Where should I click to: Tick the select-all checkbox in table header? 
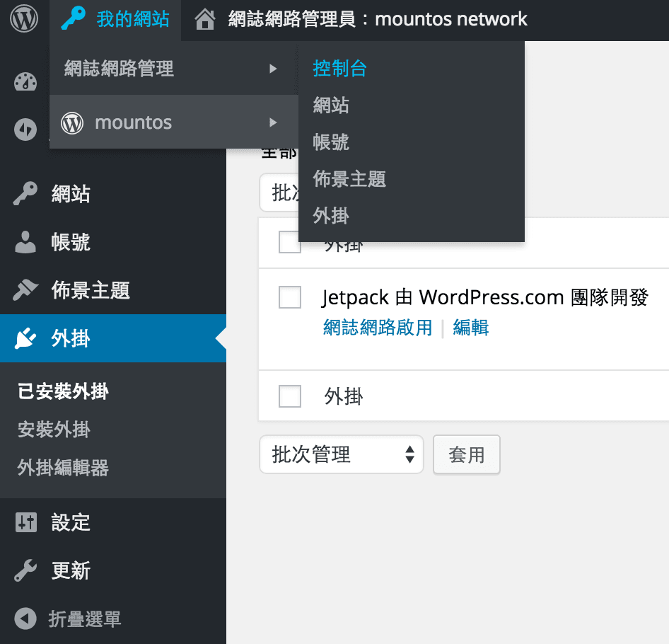tap(290, 242)
